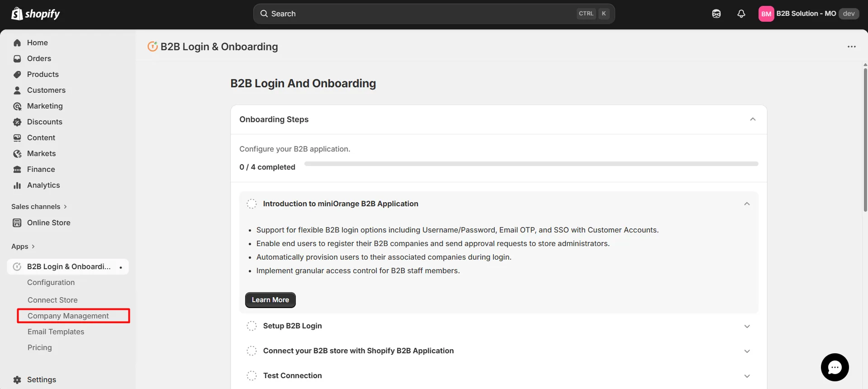Click the Discounts badge icon
868x389 pixels.
pos(17,122)
